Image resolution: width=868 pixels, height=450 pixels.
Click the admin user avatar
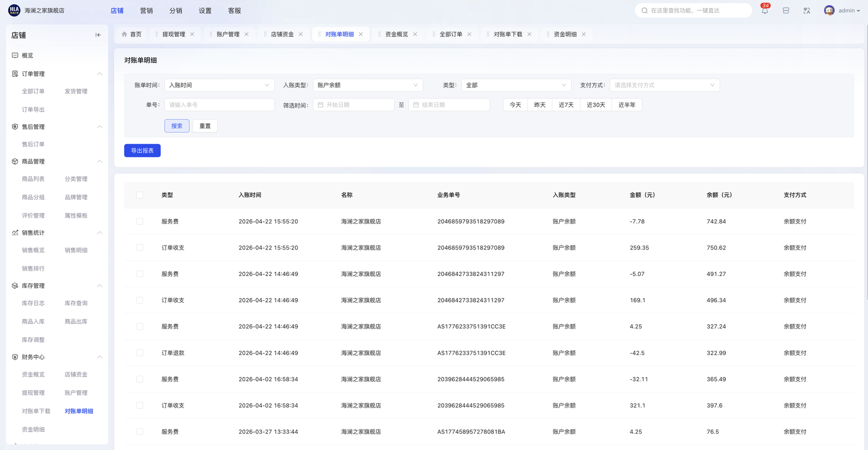[829, 11]
